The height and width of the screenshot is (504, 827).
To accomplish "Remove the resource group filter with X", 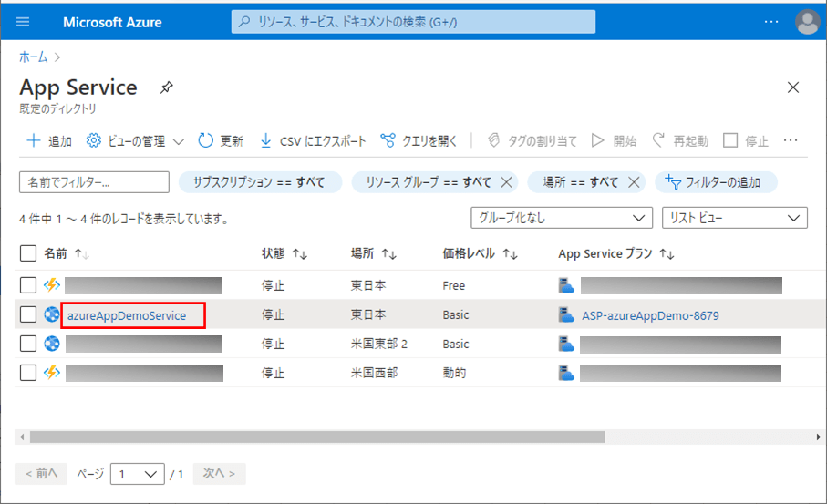I will pyautogui.click(x=506, y=182).
